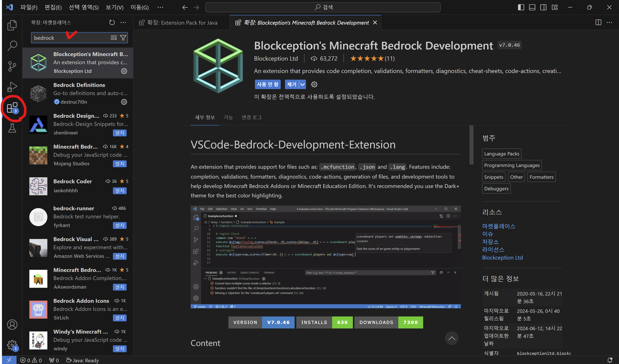Open the Accounts icon in activity bar
Image resolution: width=619 pixels, height=364 pixels.
[x=12, y=324]
